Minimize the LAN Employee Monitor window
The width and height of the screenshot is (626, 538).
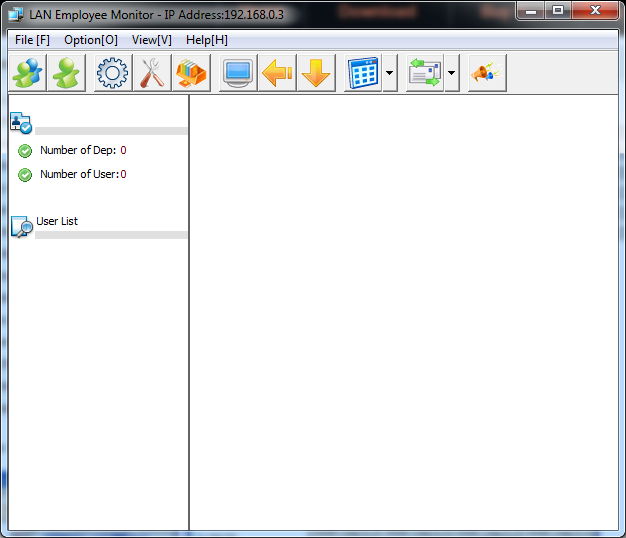(531, 11)
